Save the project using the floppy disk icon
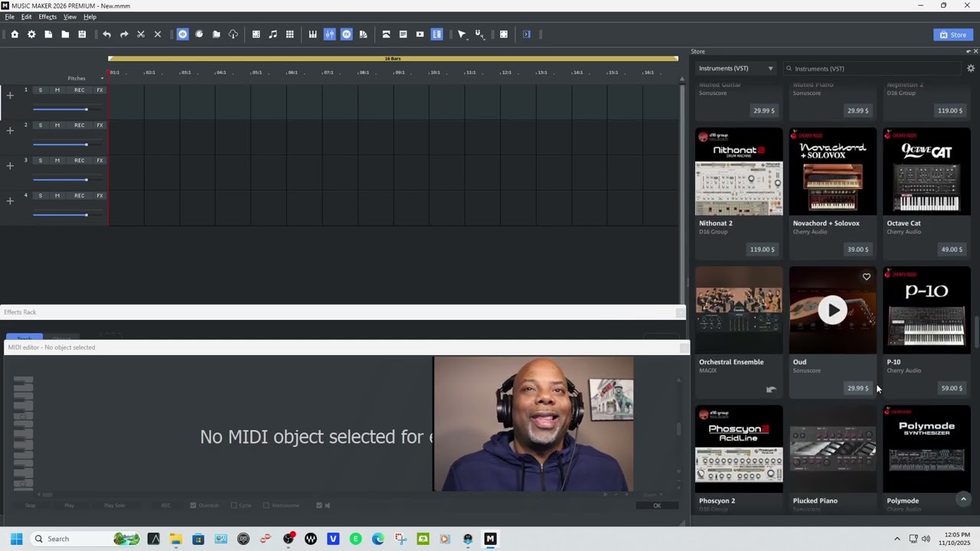This screenshot has height=551, width=980. (x=82, y=34)
